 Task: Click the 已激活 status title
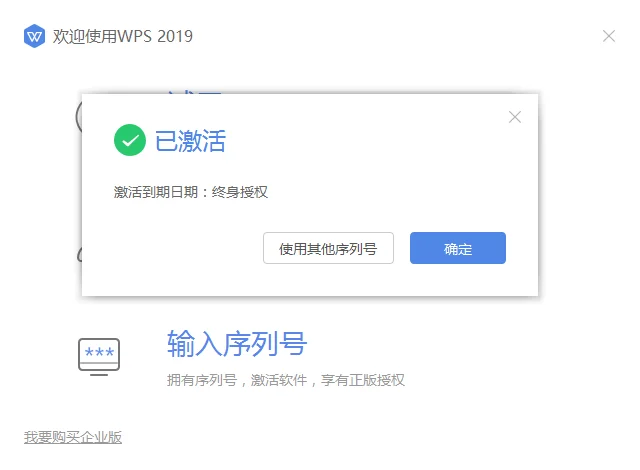click(x=190, y=141)
